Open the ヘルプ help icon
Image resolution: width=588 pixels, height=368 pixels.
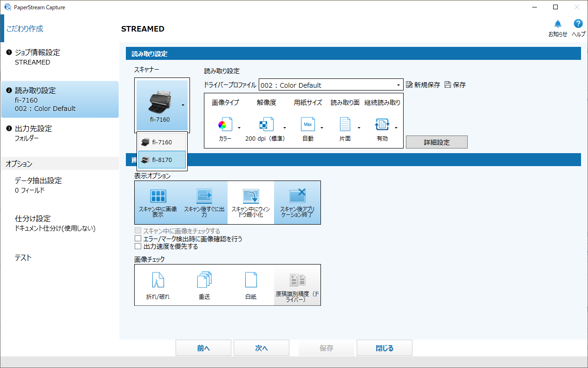[578, 24]
